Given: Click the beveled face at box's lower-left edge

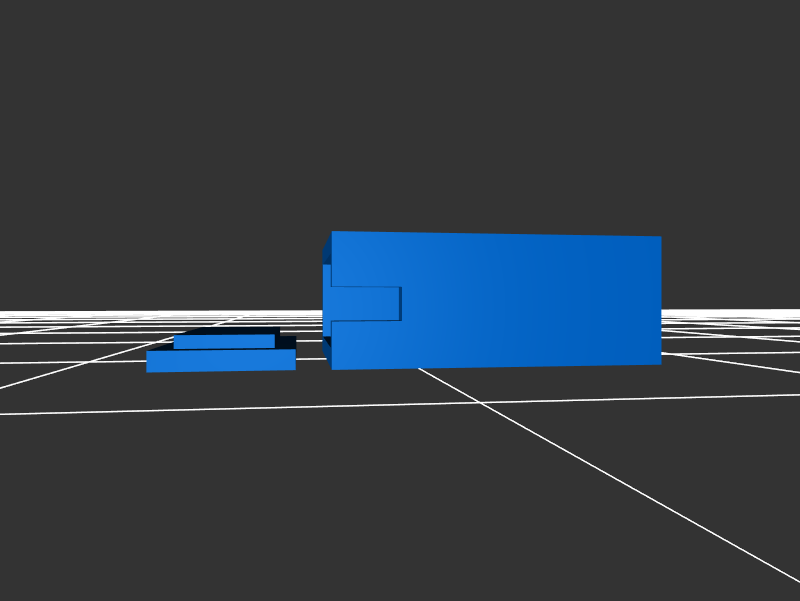Looking at the screenshot, I should coord(326,352).
